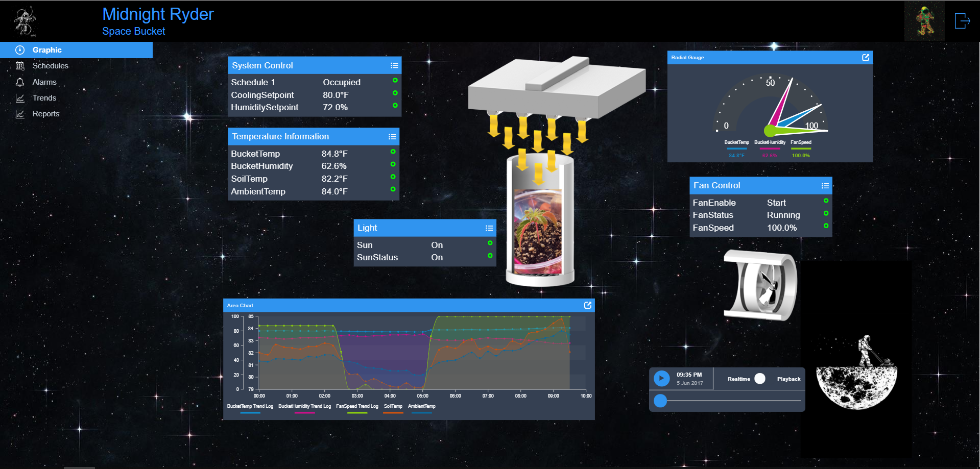Open the Area Chart pop-out icon

[x=588, y=305]
